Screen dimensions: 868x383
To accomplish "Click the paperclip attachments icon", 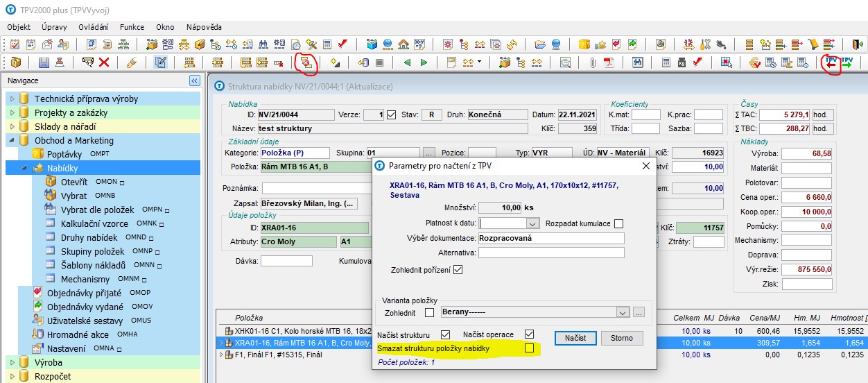I will point(593,62).
